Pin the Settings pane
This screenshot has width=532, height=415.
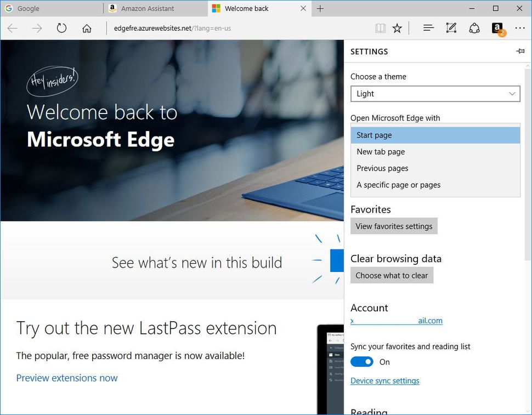point(520,51)
